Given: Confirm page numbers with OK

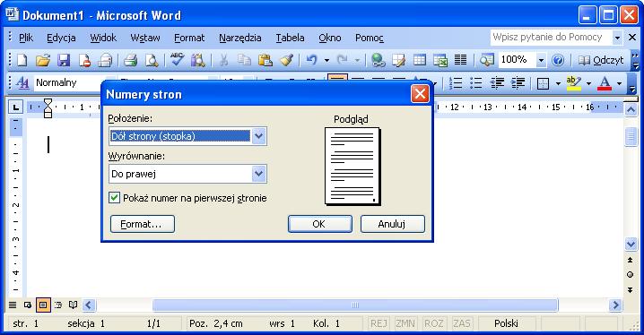Looking at the screenshot, I should click(320, 224).
